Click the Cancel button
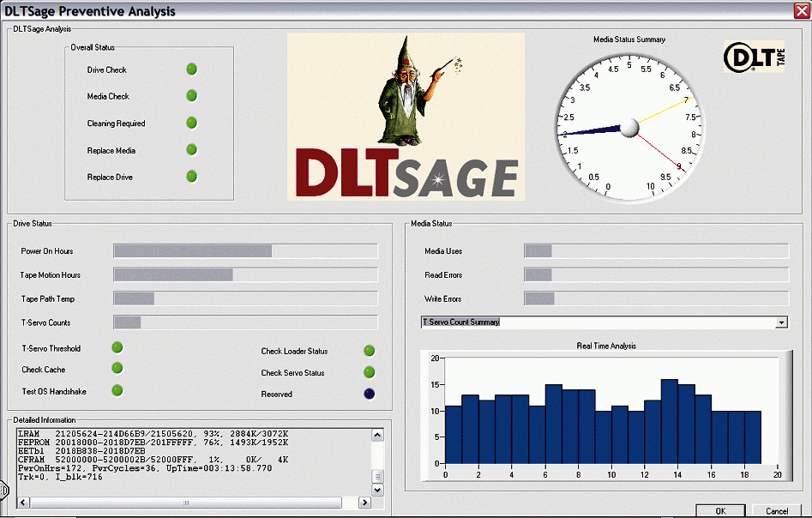812x518 pixels. point(777,511)
